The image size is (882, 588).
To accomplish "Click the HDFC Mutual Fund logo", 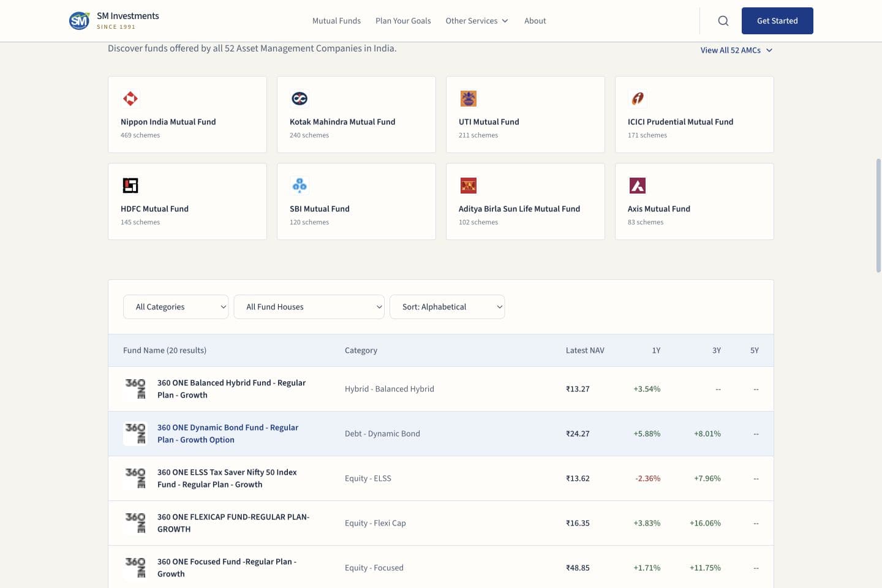I will [130, 186].
